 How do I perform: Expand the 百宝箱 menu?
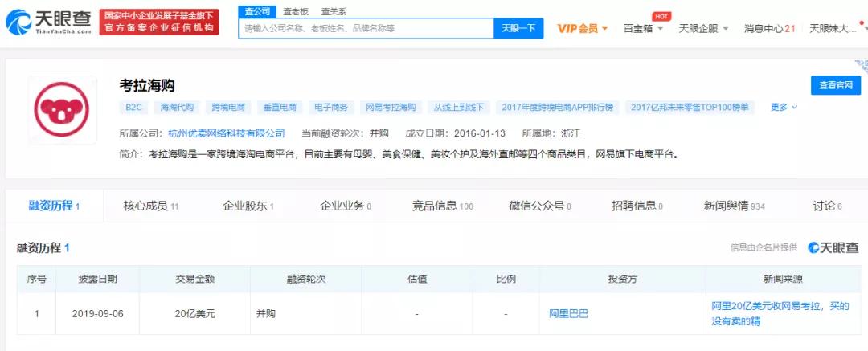tap(643, 28)
